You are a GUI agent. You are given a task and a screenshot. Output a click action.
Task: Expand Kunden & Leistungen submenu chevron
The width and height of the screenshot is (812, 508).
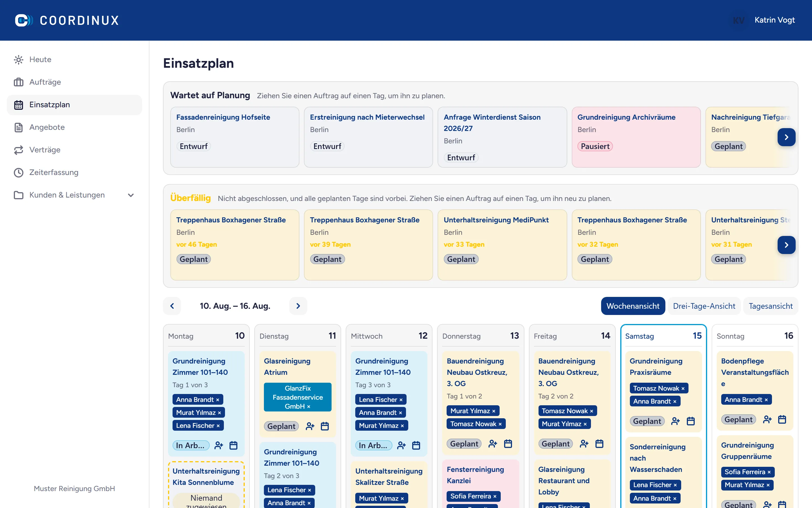tap(131, 195)
